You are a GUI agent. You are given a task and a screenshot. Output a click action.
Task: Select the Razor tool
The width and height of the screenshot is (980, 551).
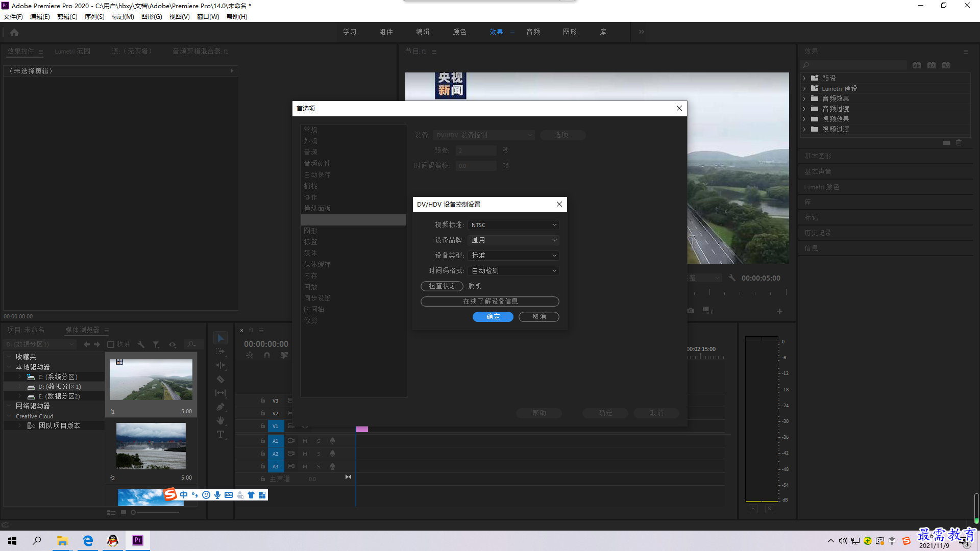click(x=220, y=379)
